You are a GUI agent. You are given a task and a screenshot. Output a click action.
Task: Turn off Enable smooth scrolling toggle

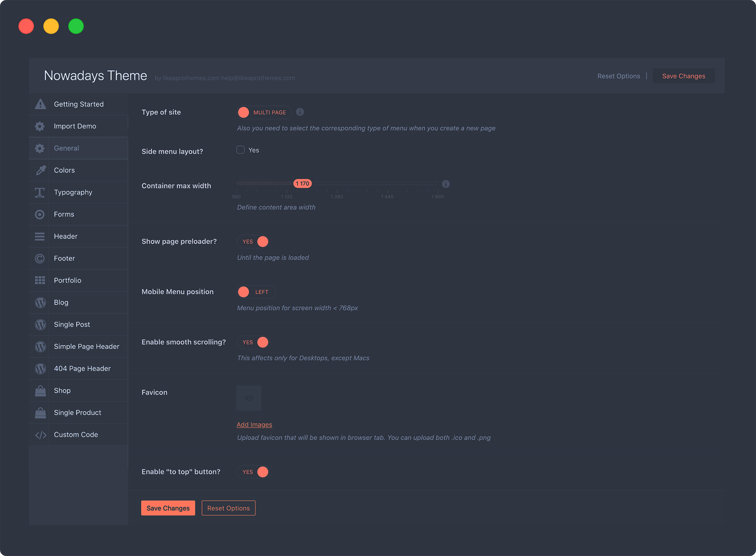point(253,342)
